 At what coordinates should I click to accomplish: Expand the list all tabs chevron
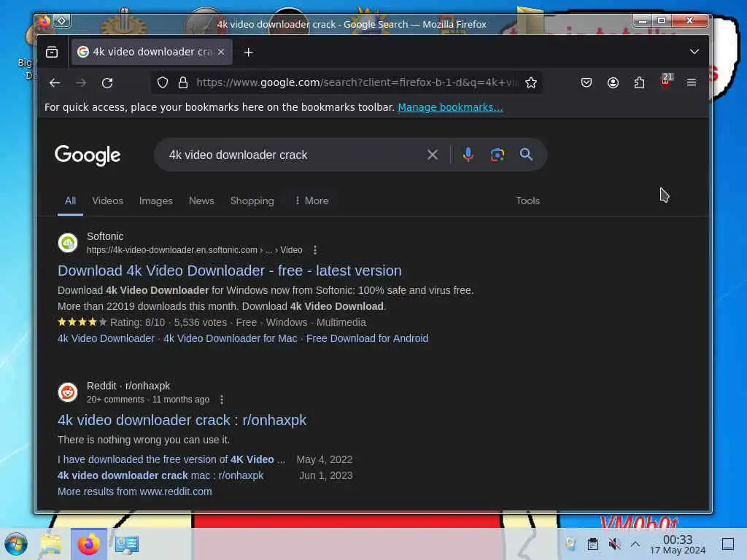pos(694,52)
